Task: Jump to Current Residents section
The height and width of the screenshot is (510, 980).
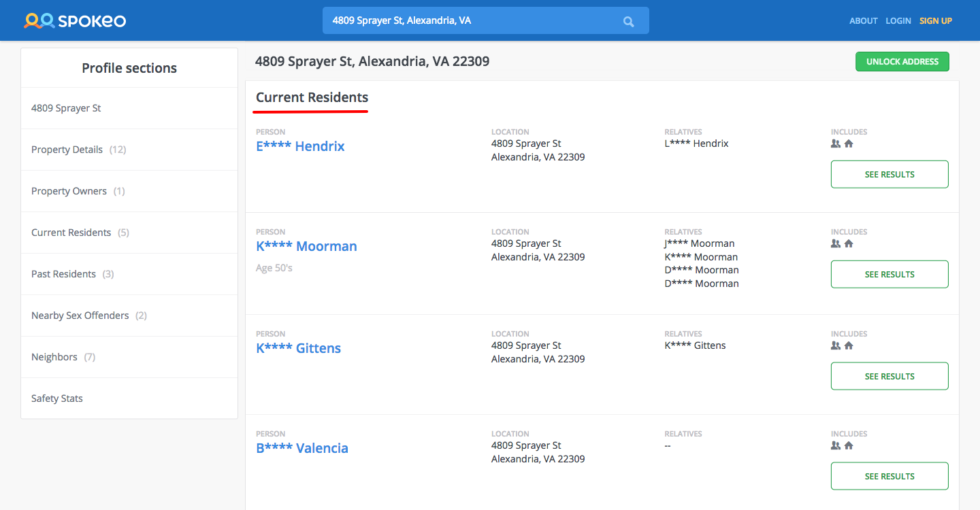Action: coord(129,233)
